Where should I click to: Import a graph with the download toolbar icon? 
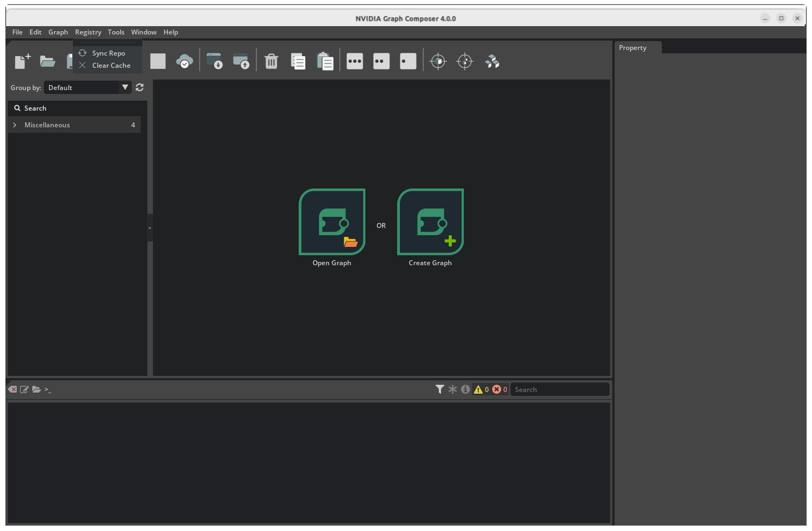(x=215, y=61)
